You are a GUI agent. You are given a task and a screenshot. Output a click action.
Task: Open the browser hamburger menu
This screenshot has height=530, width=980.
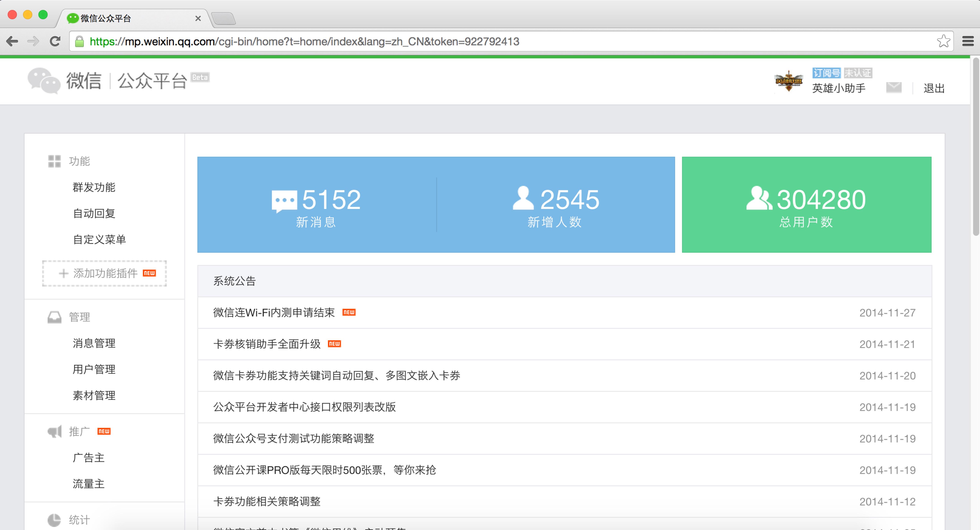(x=968, y=41)
